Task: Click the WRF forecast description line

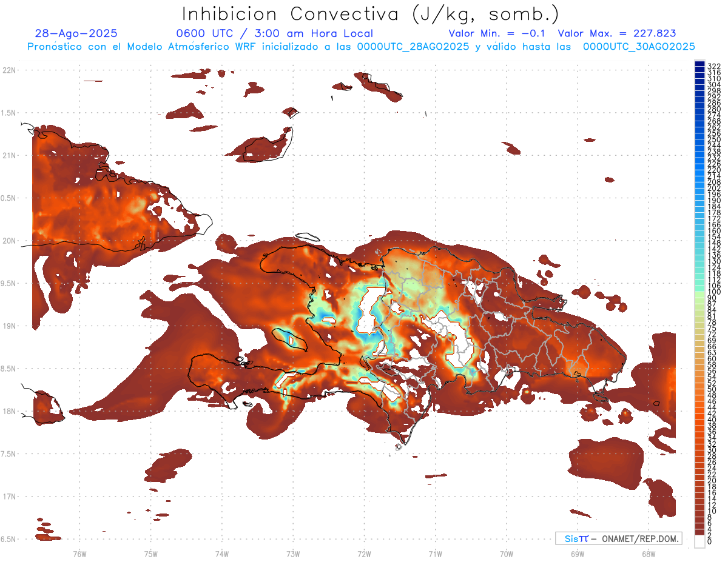Action: [x=362, y=47]
